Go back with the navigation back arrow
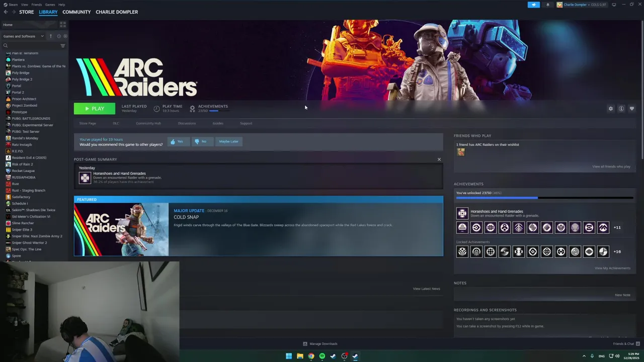The image size is (644, 362). [x=6, y=12]
